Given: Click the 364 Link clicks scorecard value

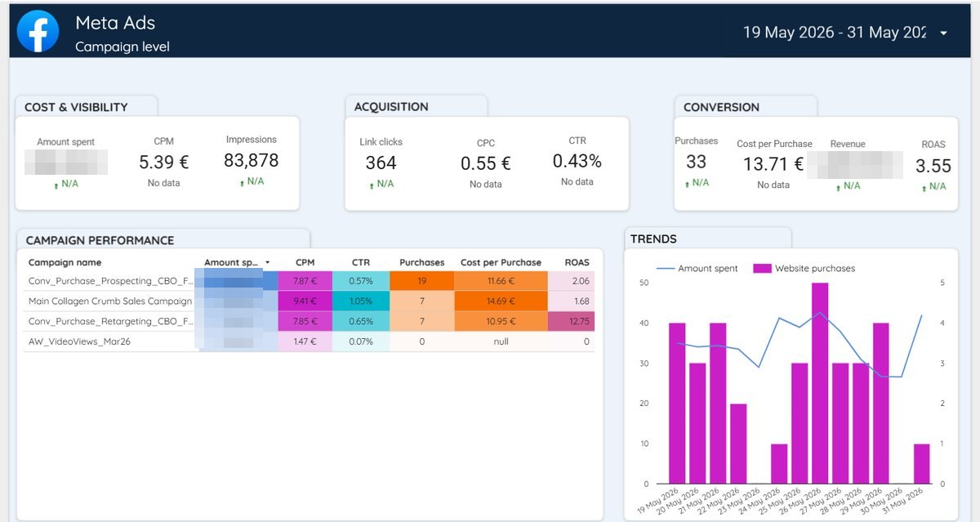Looking at the screenshot, I should click(381, 163).
